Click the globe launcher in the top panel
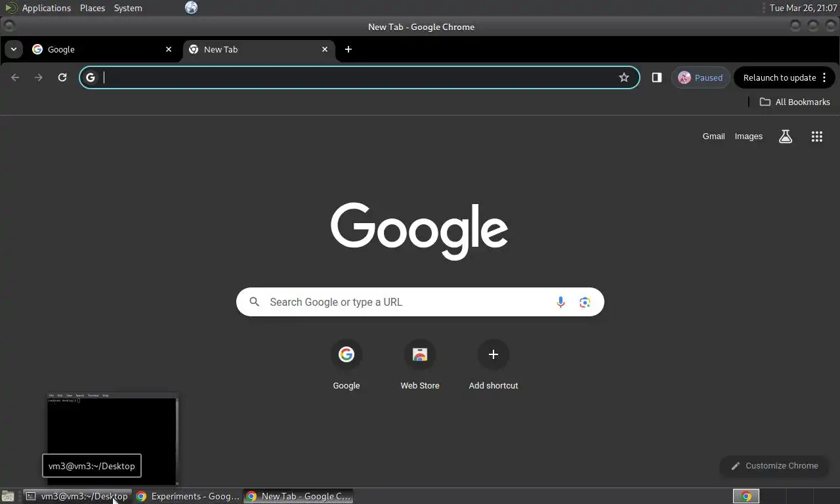The width and height of the screenshot is (840, 504). tap(191, 8)
